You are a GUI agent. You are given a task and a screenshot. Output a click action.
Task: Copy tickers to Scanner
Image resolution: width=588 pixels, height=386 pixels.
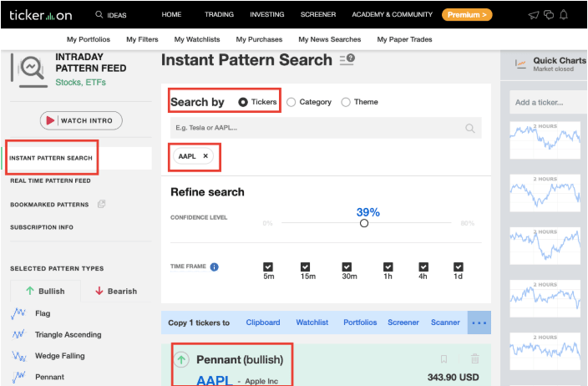point(445,323)
